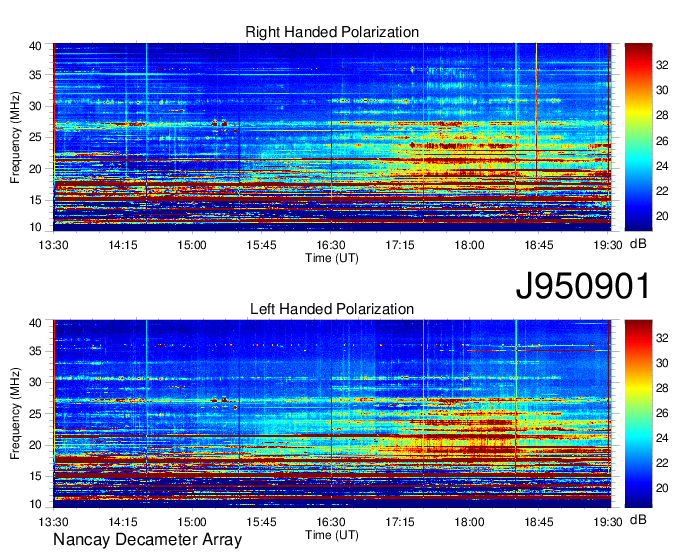Click the 18:00 time tick on Left Handed plot
This screenshot has width=680, height=552.
pos(469,522)
